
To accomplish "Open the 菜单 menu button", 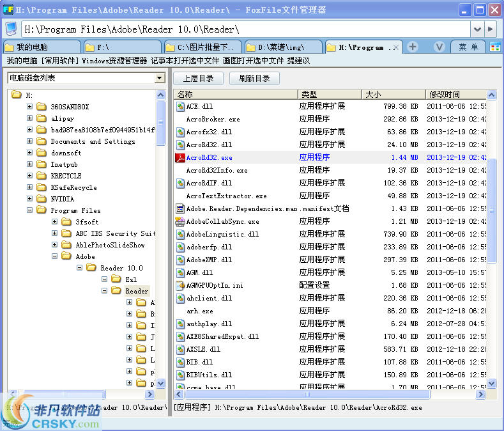I will coord(468,47).
